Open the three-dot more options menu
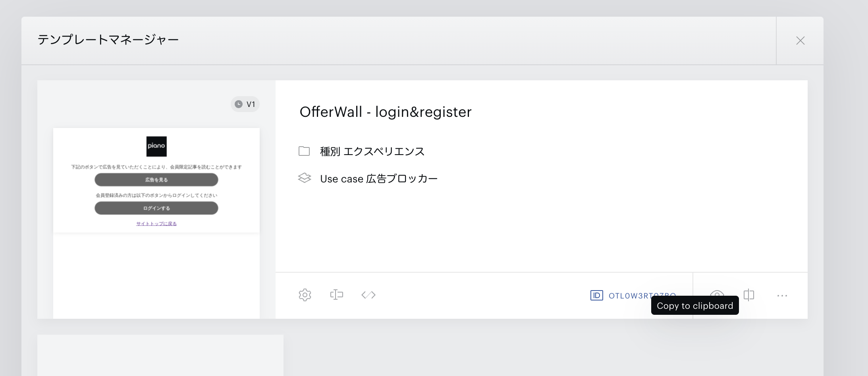This screenshot has height=376, width=868. pos(782,295)
